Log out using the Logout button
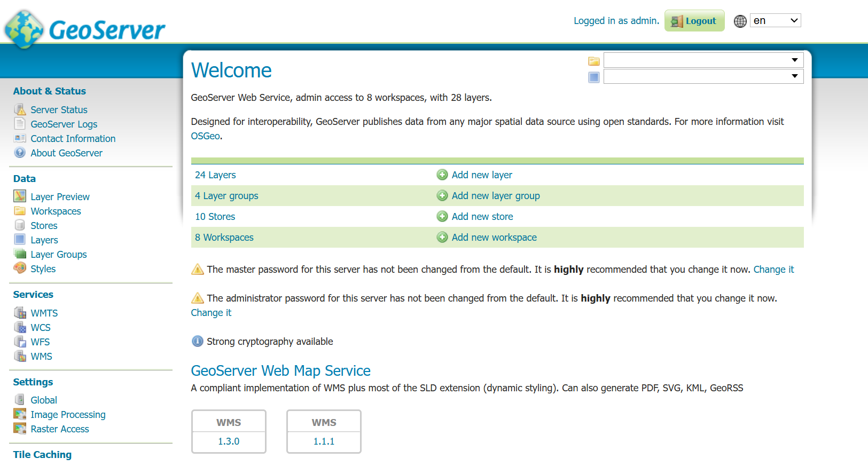Screen dimensions: 868x466 click(694, 21)
